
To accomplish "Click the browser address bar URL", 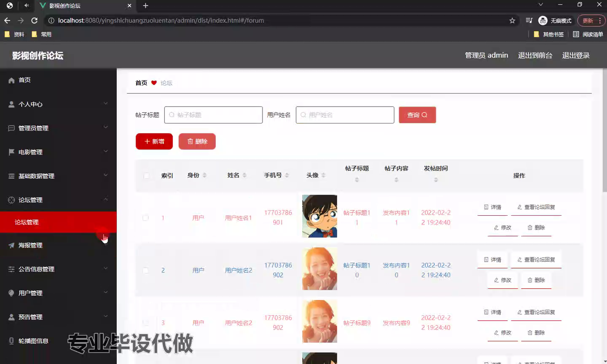I will point(161,21).
